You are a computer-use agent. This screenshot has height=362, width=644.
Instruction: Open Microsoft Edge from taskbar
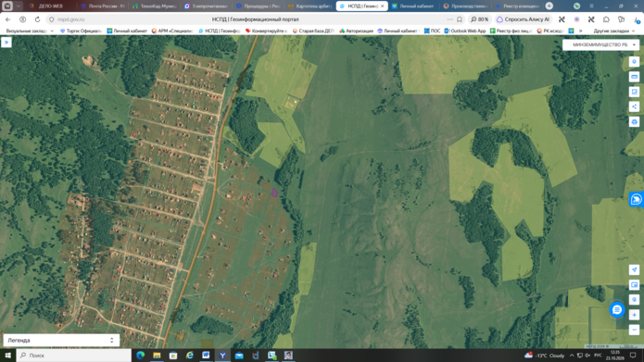[141, 355]
